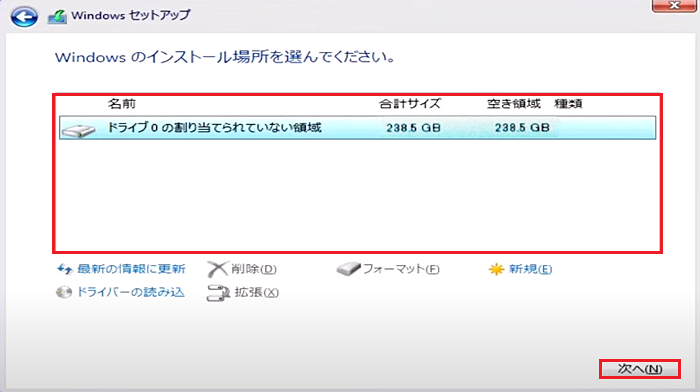Click the Windows Setup icon in title bar
The image size is (700, 392).
tap(57, 17)
